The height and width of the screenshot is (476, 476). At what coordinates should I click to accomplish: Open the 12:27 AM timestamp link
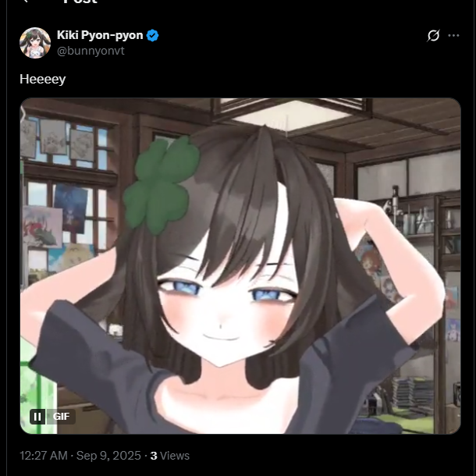[x=44, y=456]
